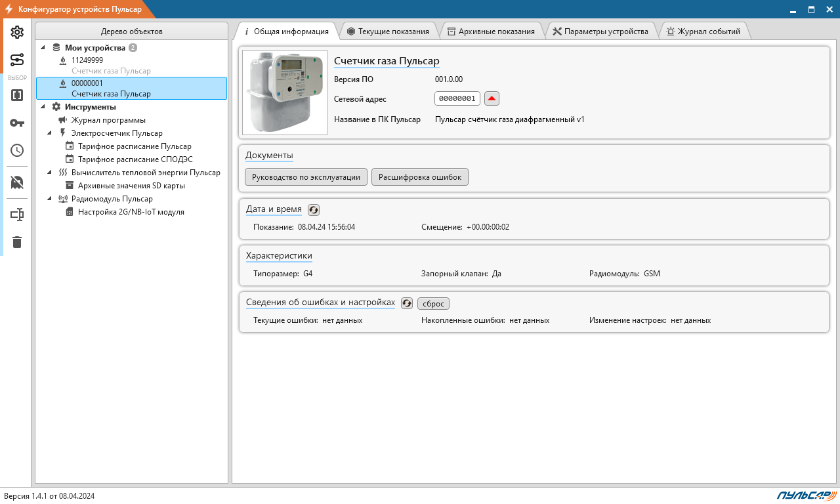This screenshot has height=504, width=840.
Task: Select device 00000001 in the object tree
Action: (131, 89)
